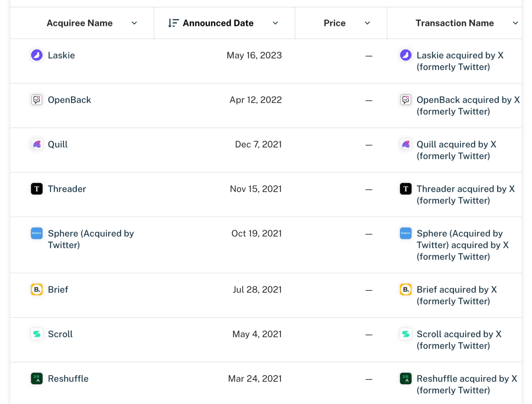Open 'Sphere (Acquired by Twitter) acquired by X' link
532x404 pixels.
pyautogui.click(x=463, y=245)
